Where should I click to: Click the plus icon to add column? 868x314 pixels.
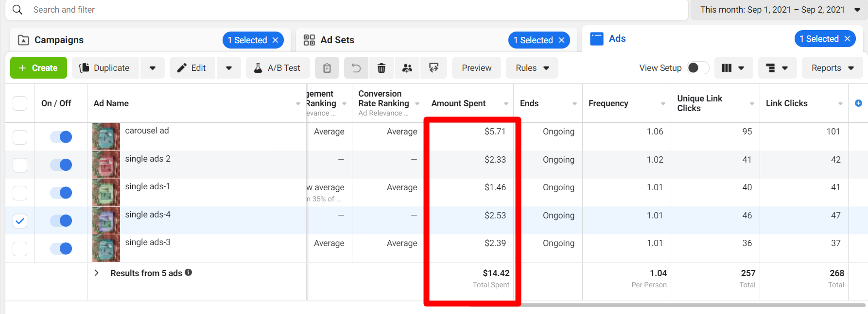[858, 103]
